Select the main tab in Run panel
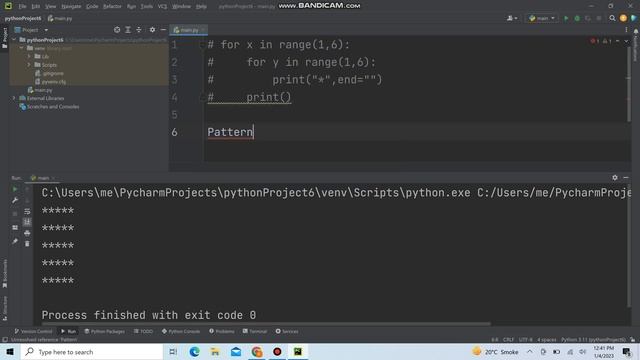The image size is (640, 360). 42,178
